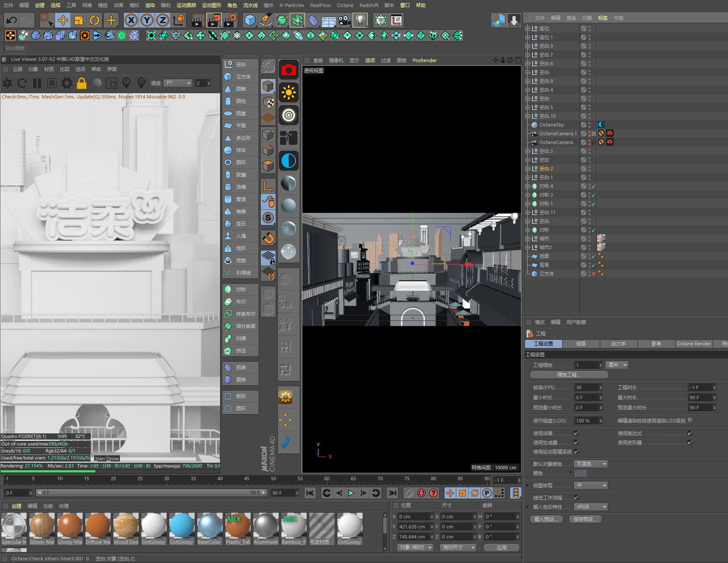Pause rendering in Live Viewer
Viewport: 728px width, 563px height.
[x=37, y=83]
